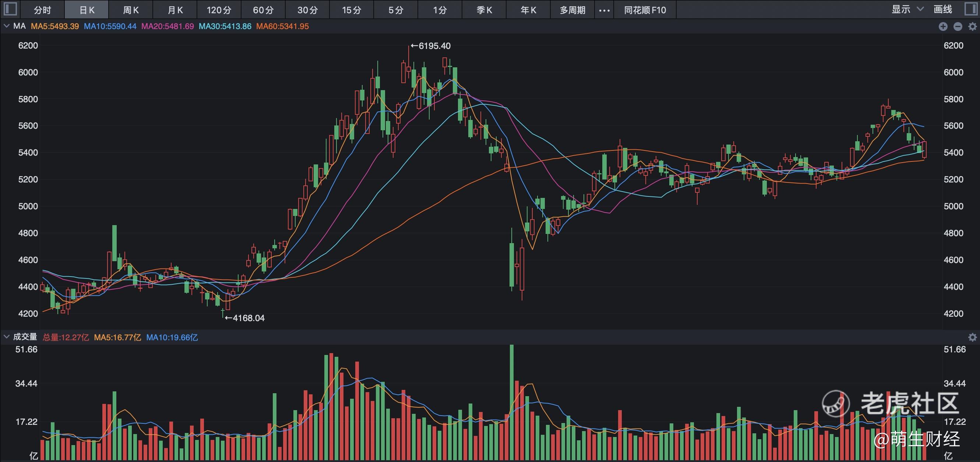Select the 周K weekly chart tab

(x=131, y=10)
